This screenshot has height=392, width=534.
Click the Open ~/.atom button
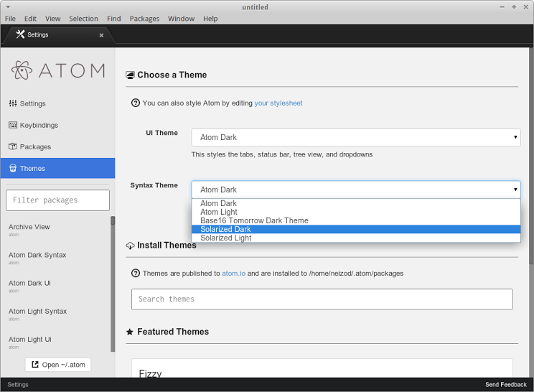pyautogui.click(x=58, y=365)
